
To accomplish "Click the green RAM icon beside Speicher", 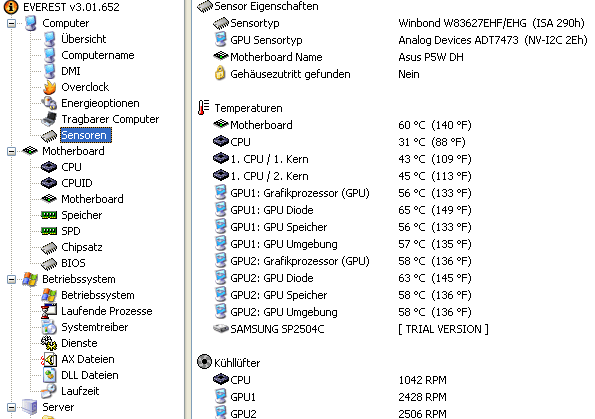I will click(49, 215).
